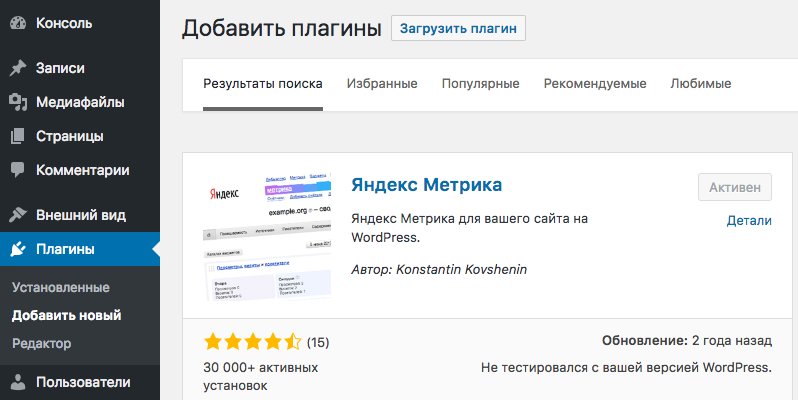Go to Медиафайлы section
Viewport: 798px width, 400px height.
[80, 102]
